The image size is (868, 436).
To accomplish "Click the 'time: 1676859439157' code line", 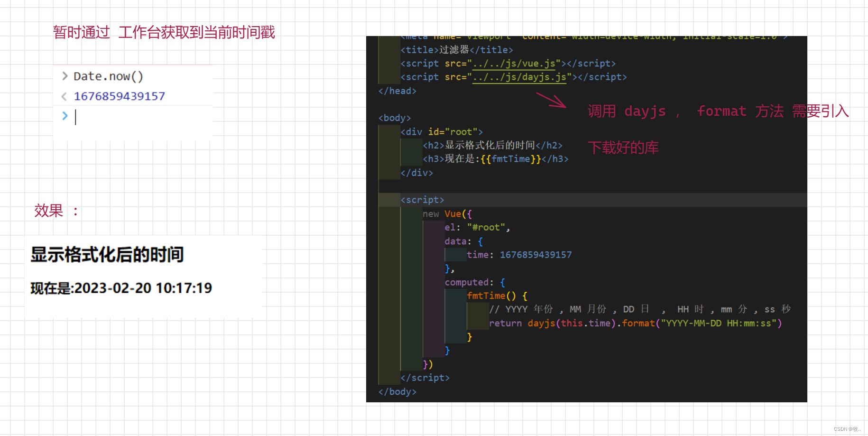I will [x=519, y=255].
